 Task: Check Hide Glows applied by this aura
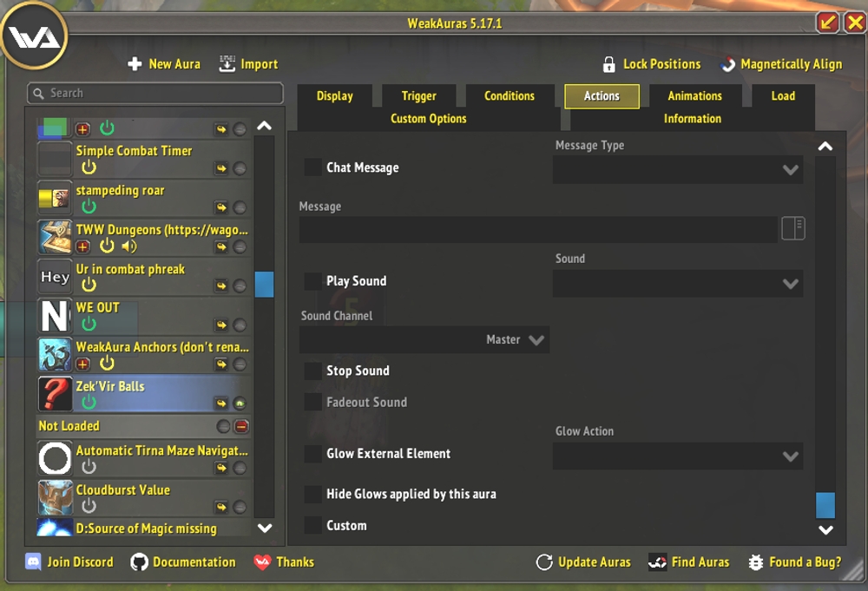(x=312, y=494)
